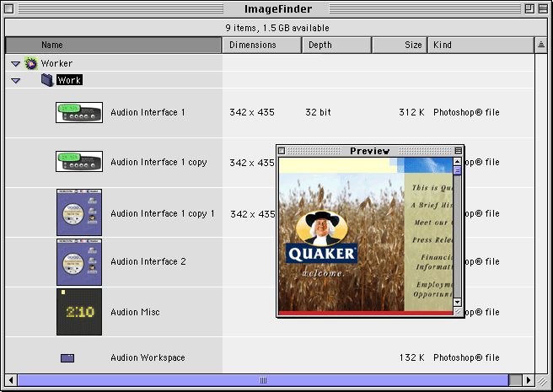Select the Audion Workspace small icon

click(x=67, y=358)
